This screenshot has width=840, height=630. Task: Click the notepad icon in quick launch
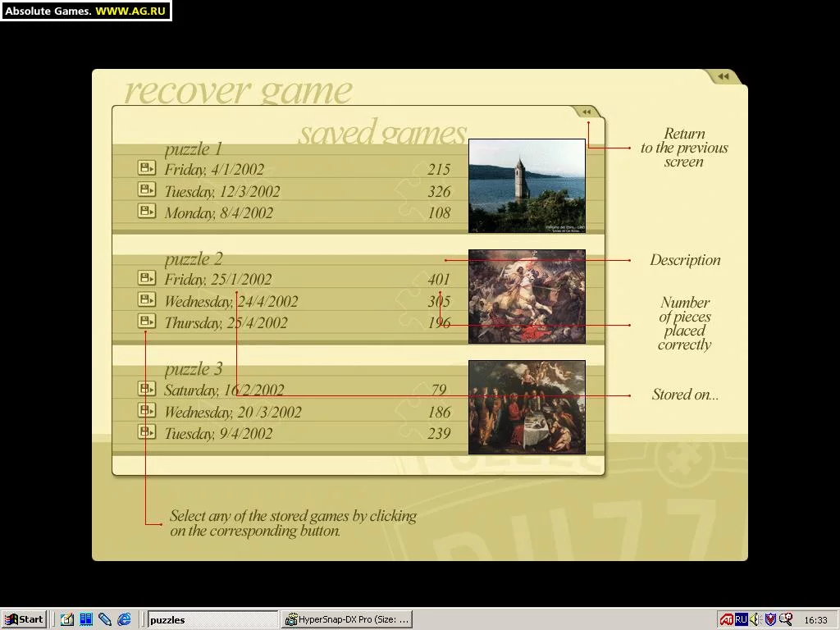[x=67, y=619]
